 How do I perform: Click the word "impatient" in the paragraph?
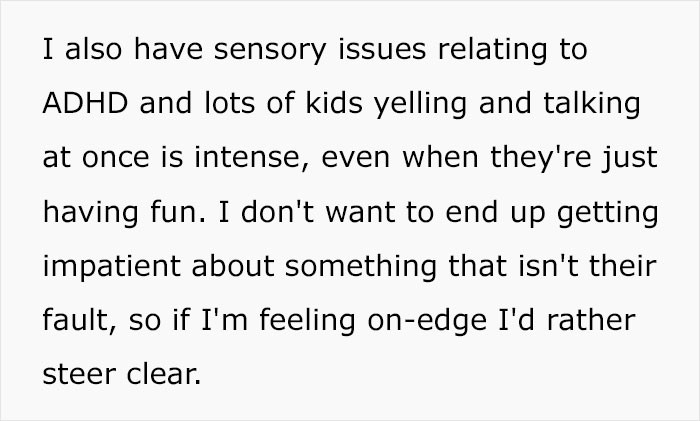(x=112, y=268)
